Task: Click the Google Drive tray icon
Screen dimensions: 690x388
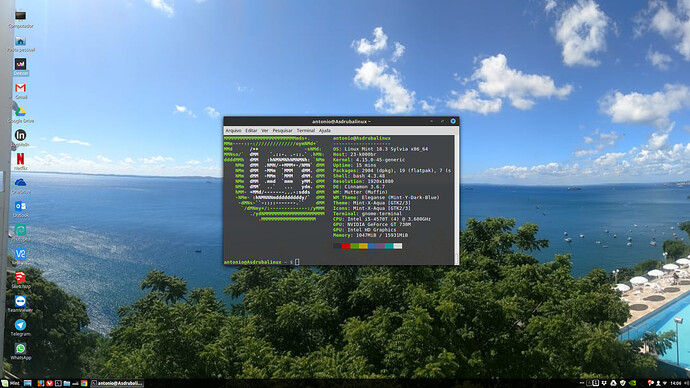Action: point(613,383)
